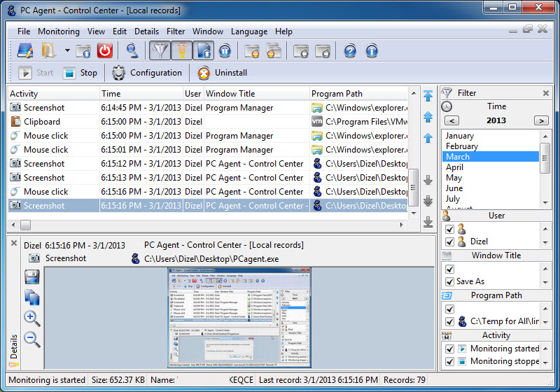Zoom in on screenshot preview
The image size is (560, 392).
click(x=31, y=318)
